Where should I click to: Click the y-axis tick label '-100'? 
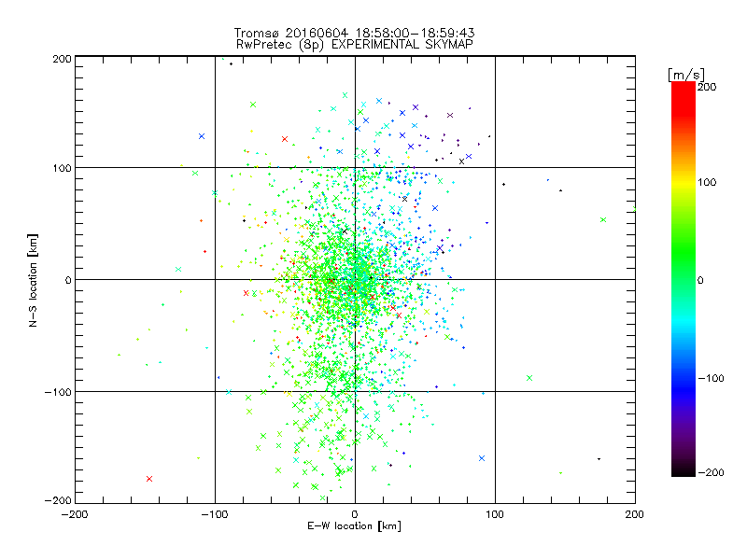pos(58,392)
